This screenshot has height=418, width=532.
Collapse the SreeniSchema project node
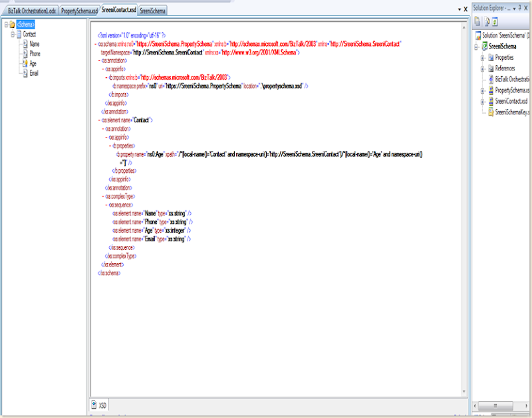[x=477, y=47]
